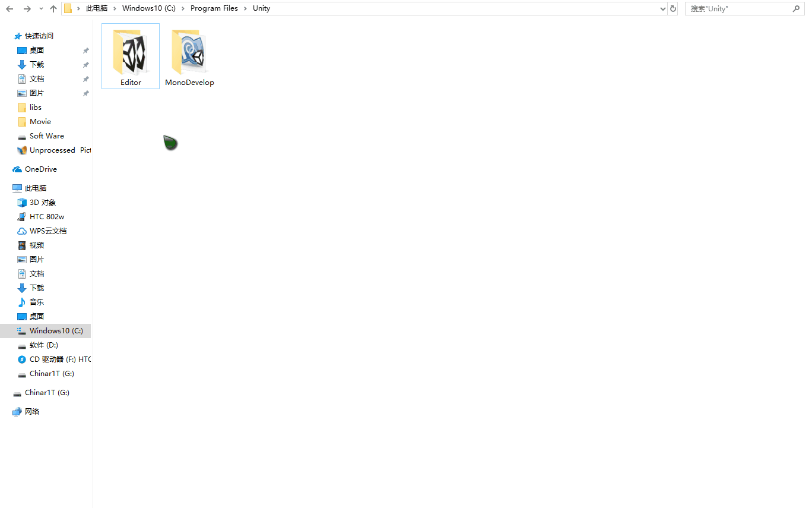Open HTC 802w device
The width and height of the screenshot is (812, 508).
tap(47, 217)
